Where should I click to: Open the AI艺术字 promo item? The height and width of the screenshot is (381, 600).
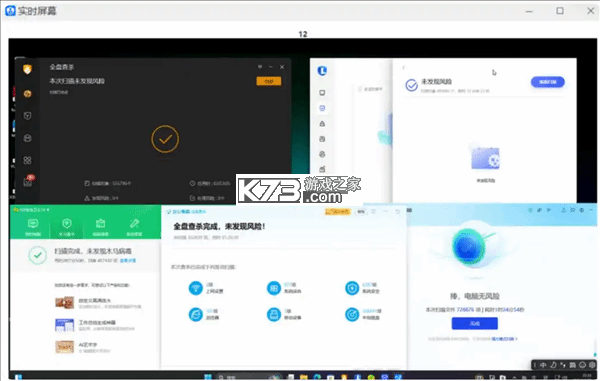[x=83, y=347]
